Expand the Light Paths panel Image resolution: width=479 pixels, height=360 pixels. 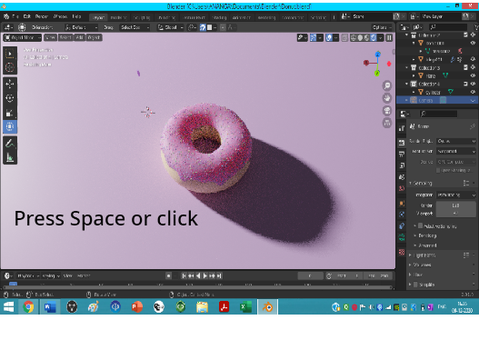tap(423, 255)
